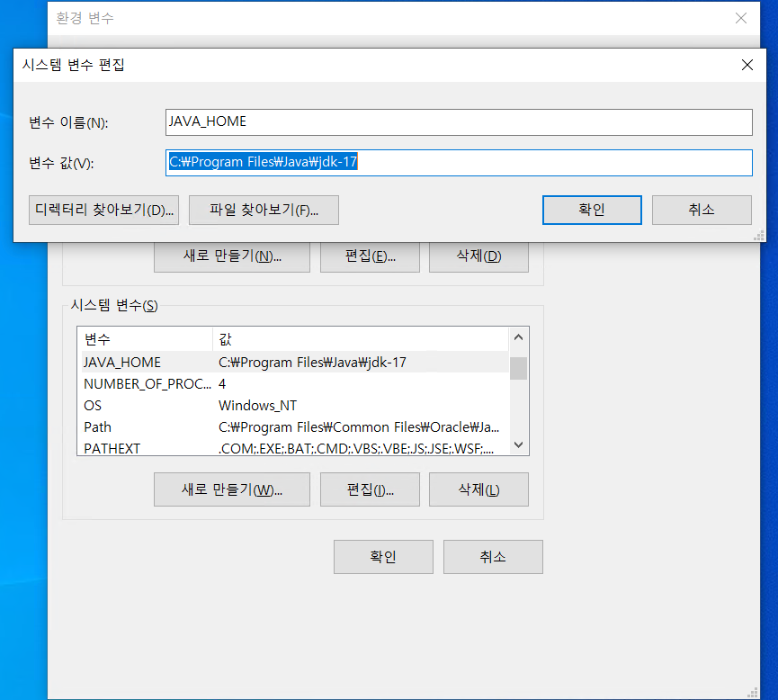
Task: Click user variables 편집(E) button
Action: click(371, 256)
